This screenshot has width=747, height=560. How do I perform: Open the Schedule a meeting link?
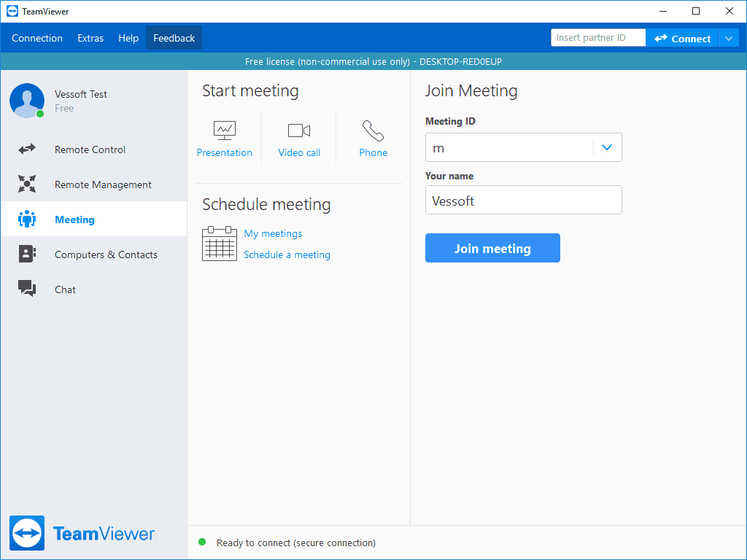point(287,254)
